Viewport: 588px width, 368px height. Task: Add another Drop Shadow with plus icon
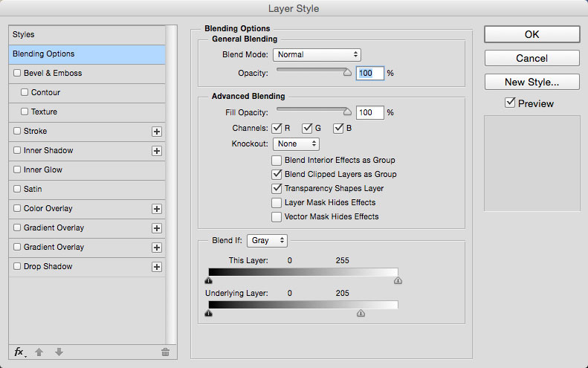coord(157,267)
